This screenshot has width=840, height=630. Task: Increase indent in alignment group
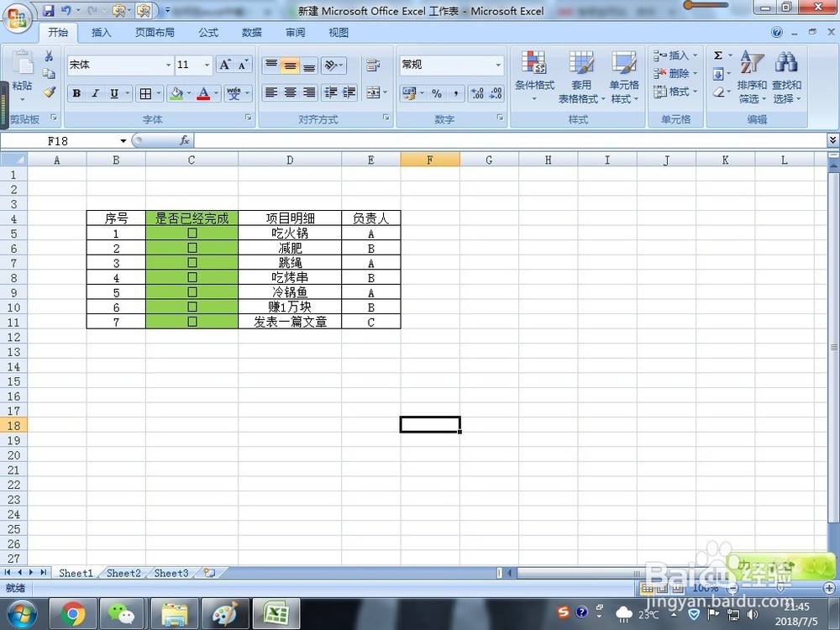click(349, 92)
